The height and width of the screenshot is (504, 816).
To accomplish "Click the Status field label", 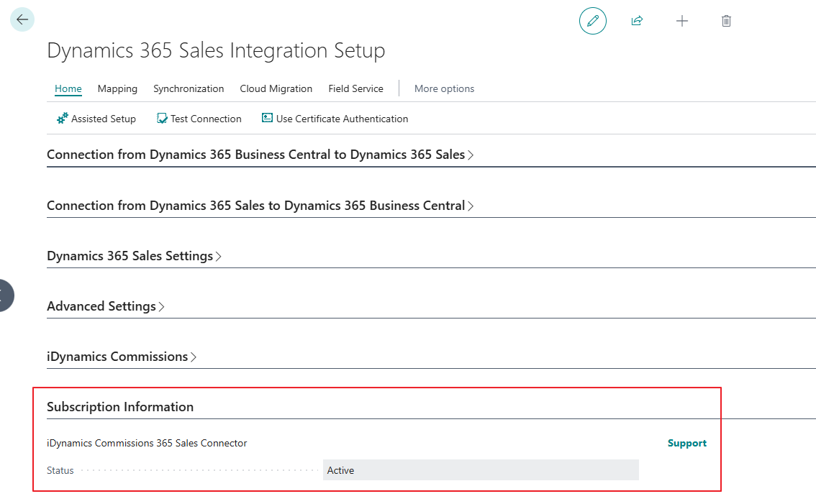I will tap(60, 470).
